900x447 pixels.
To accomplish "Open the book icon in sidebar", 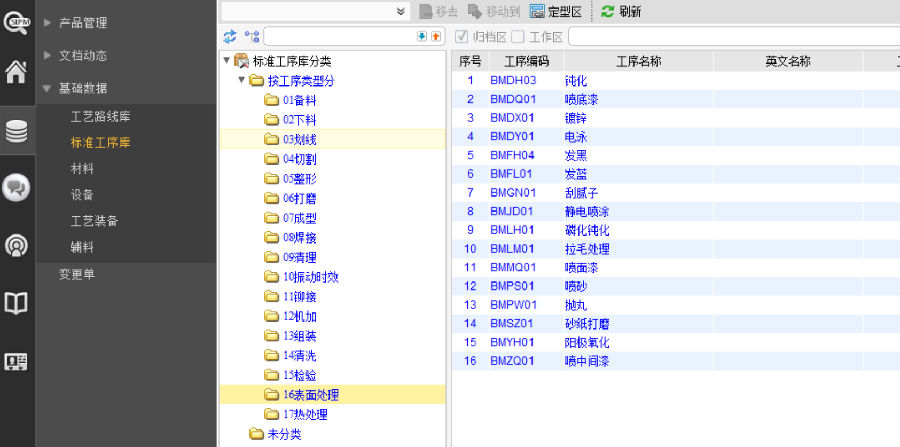I will click(16, 303).
